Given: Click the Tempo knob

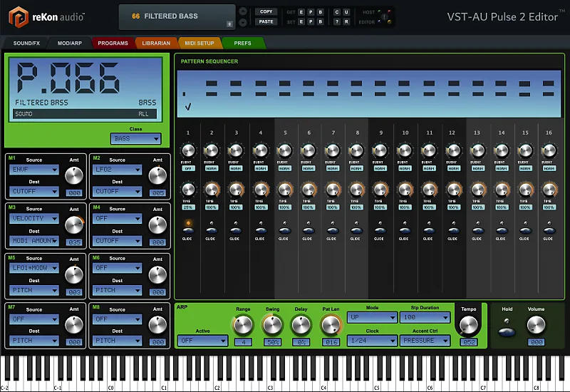Looking at the screenshot, I should 468,325.
